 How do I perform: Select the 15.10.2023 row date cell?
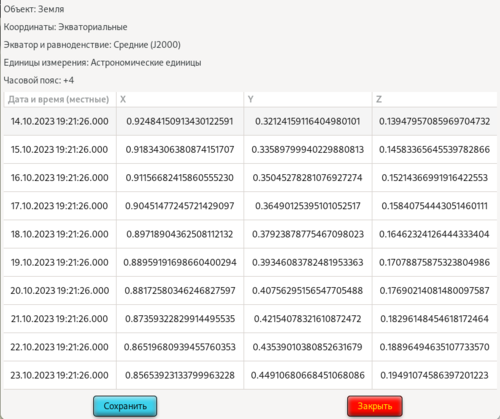pyautogui.click(x=60, y=149)
